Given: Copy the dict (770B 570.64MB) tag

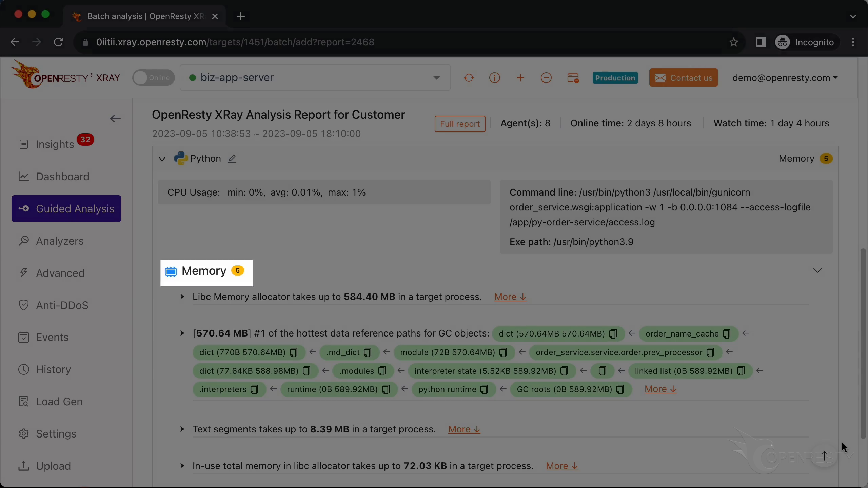Looking at the screenshot, I should coord(294,352).
